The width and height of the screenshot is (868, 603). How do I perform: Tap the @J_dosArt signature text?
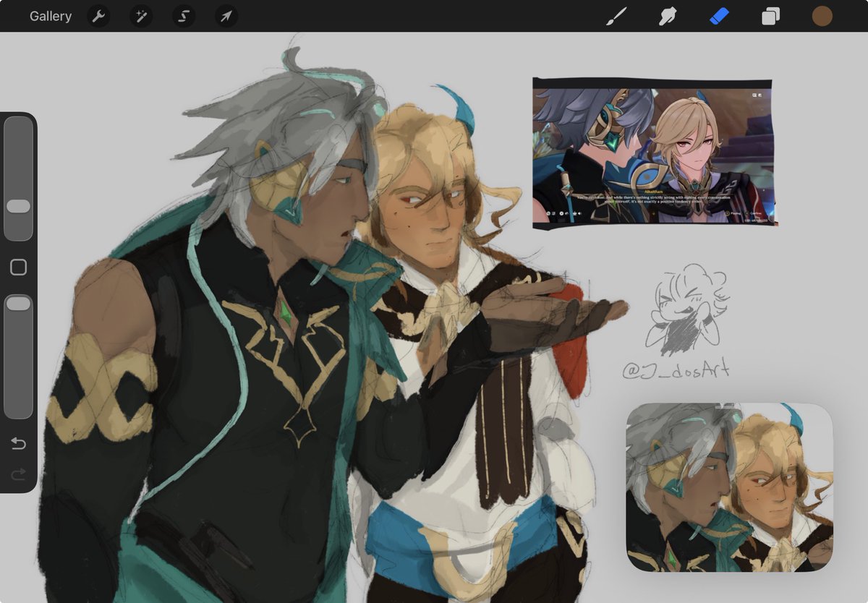(x=675, y=370)
